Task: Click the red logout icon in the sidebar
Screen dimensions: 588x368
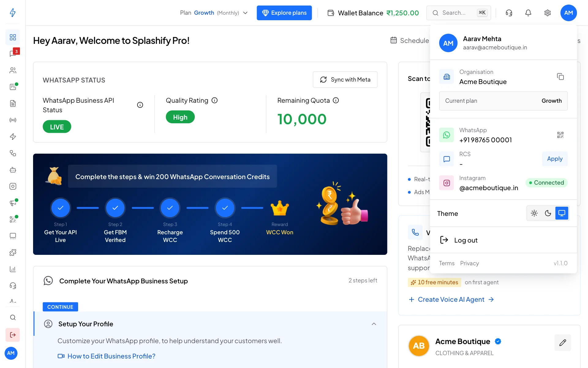Action: click(13, 335)
